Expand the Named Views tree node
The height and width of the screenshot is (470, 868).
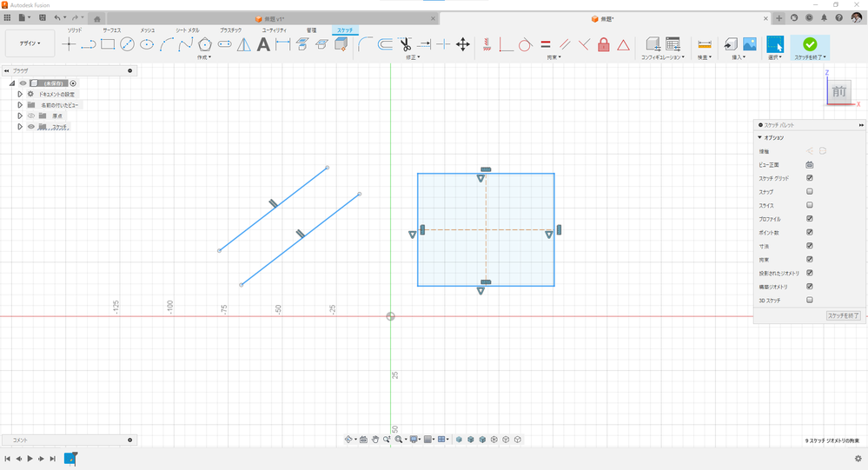click(x=20, y=105)
